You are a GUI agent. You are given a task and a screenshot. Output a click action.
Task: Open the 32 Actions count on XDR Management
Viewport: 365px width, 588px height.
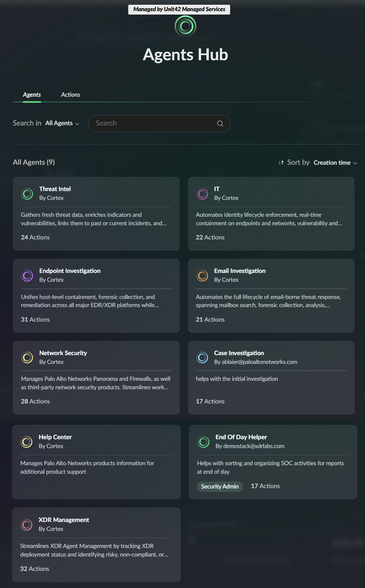point(35,569)
